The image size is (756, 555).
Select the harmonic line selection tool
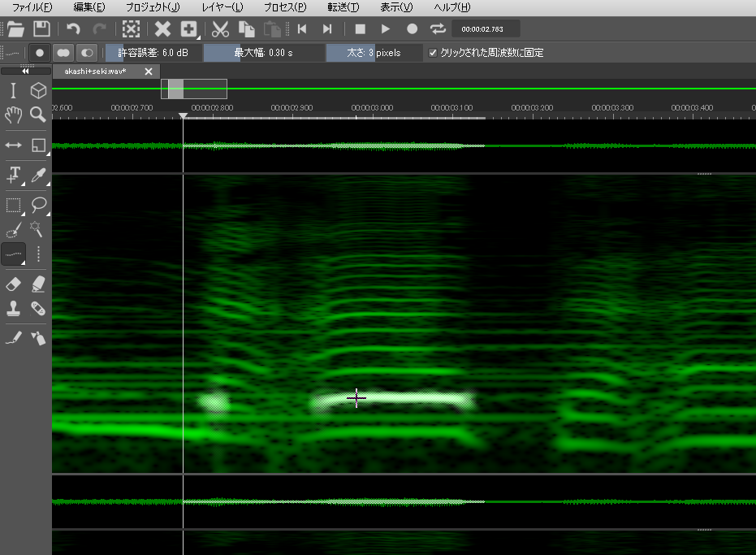(x=14, y=254)
